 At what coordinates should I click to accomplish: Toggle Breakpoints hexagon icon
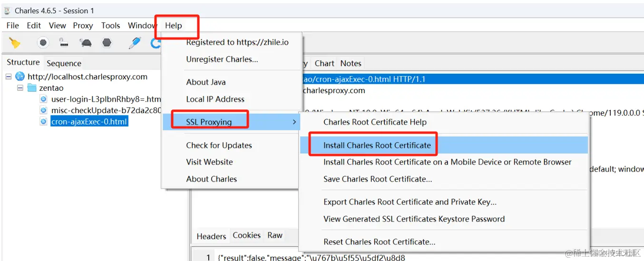107,43
